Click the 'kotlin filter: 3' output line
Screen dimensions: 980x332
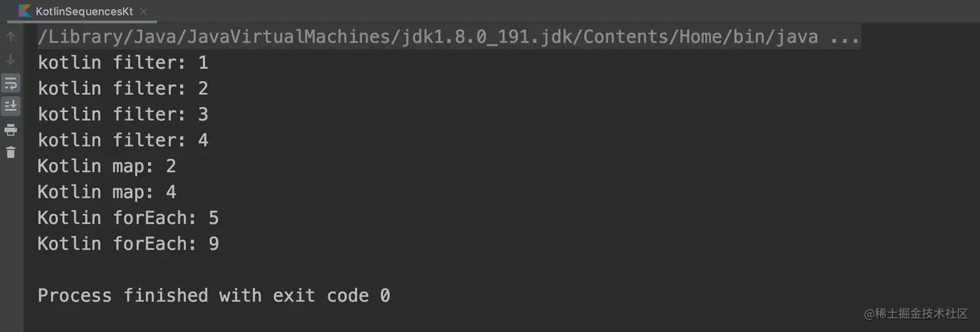pyautogui.click(x=123, y=115)
